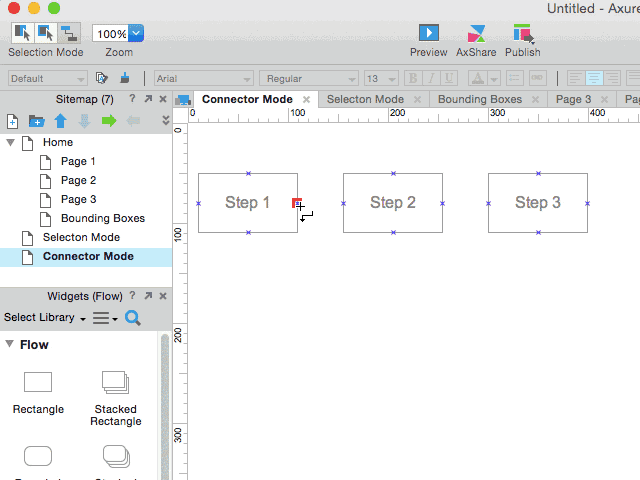Move page up with blue up arrow
Viewport: 640px width, 480px height.
(60, 121)
